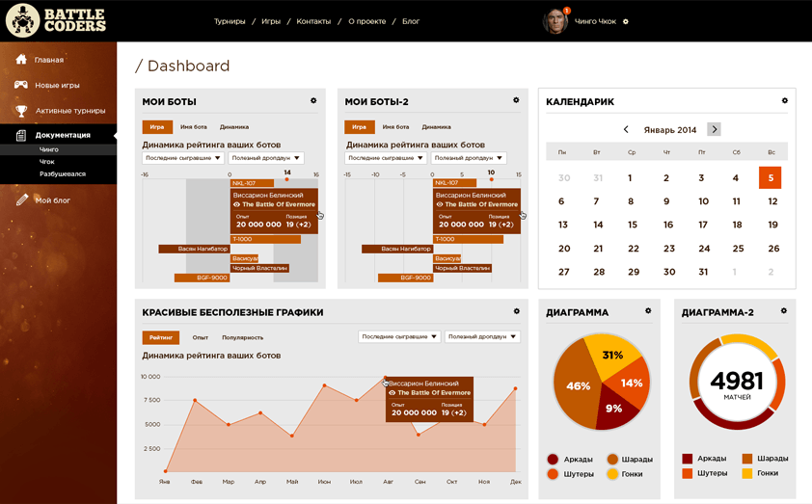The image size is (812, 504).
Task: Select date 31 in January calendar
Action: (x=703, y=272)
